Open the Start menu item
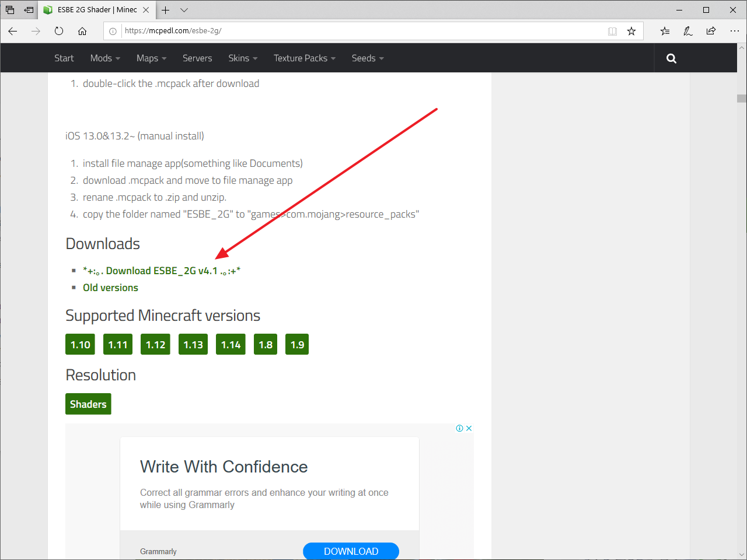Viewport: 747px width, 560px height. click(x=64, y=58)
